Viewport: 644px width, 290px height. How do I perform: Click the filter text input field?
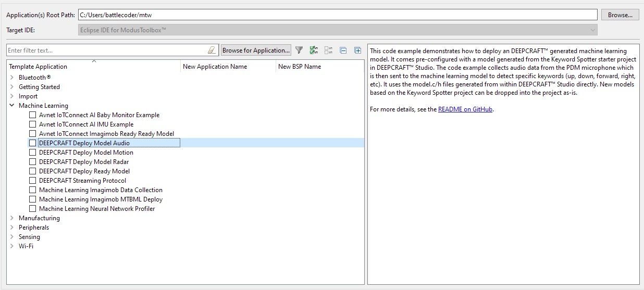click(113, 51)
